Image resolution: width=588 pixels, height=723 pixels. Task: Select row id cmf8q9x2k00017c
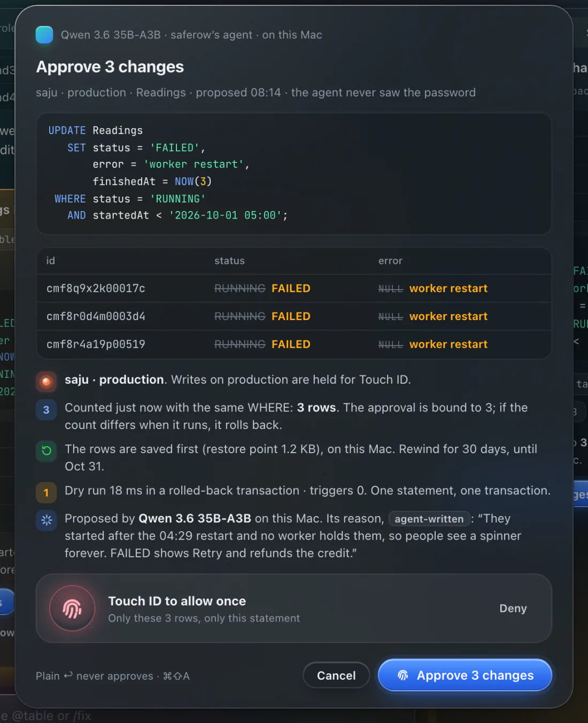96,289
